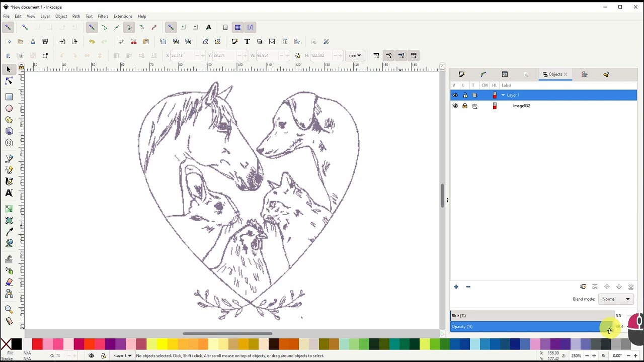Toggle the canvas guide lock in ruler corner
Viewport: 644px width, 362px height.
(21, 67)
